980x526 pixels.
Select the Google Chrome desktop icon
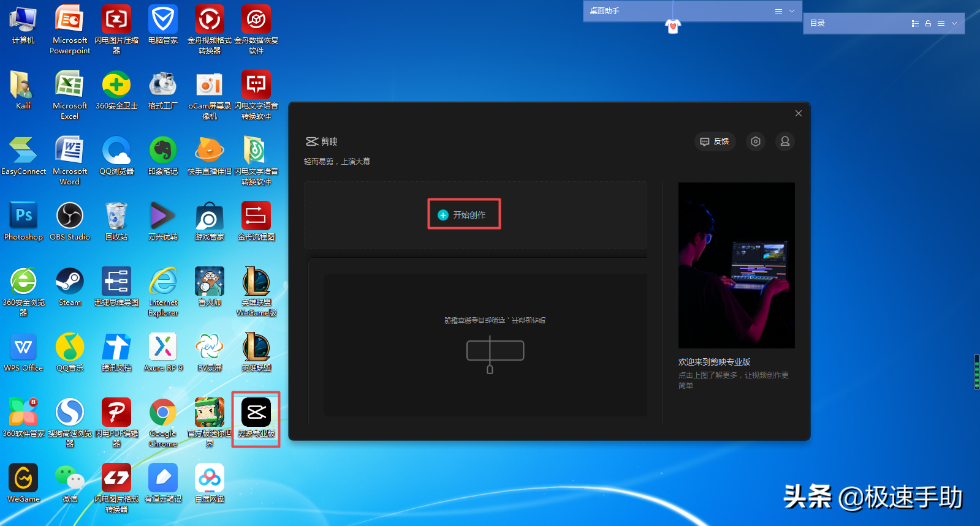point(163,422)
